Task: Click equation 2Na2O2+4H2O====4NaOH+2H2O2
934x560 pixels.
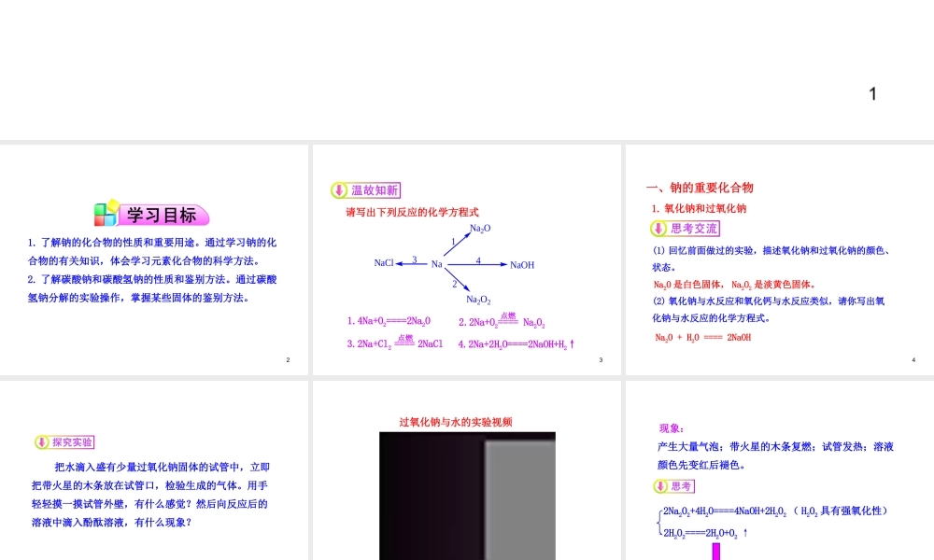Action: (725, 511)
